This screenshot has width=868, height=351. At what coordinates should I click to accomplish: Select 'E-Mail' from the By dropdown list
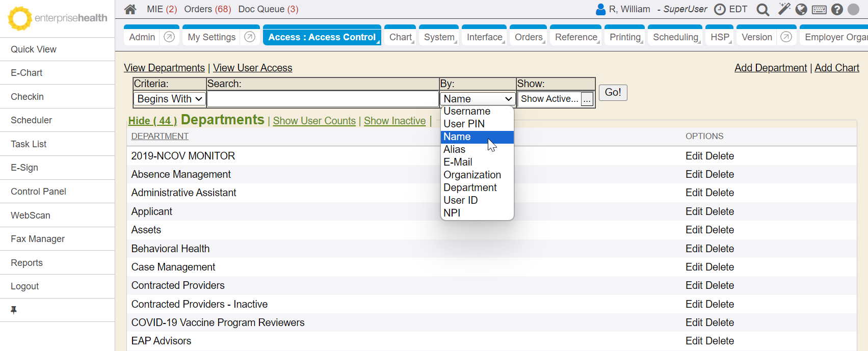point(458,162)
